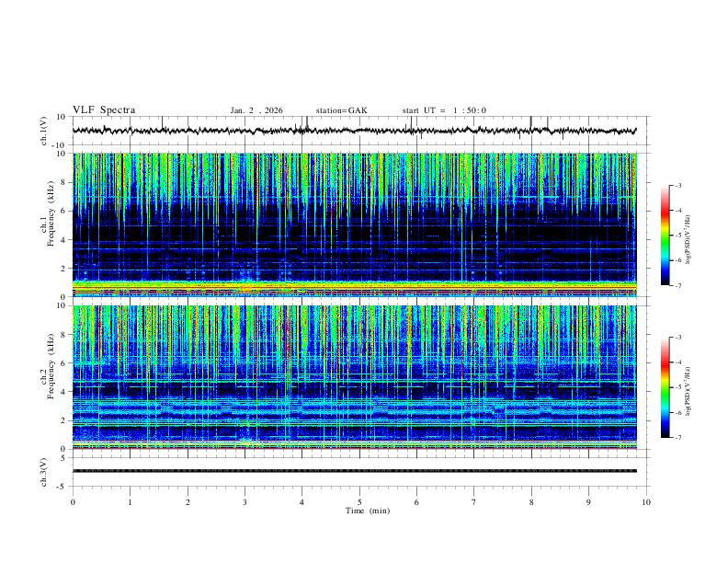Click the '3' tick on the time axis
The height and width of the screenshot is (563, 728).
245,502
